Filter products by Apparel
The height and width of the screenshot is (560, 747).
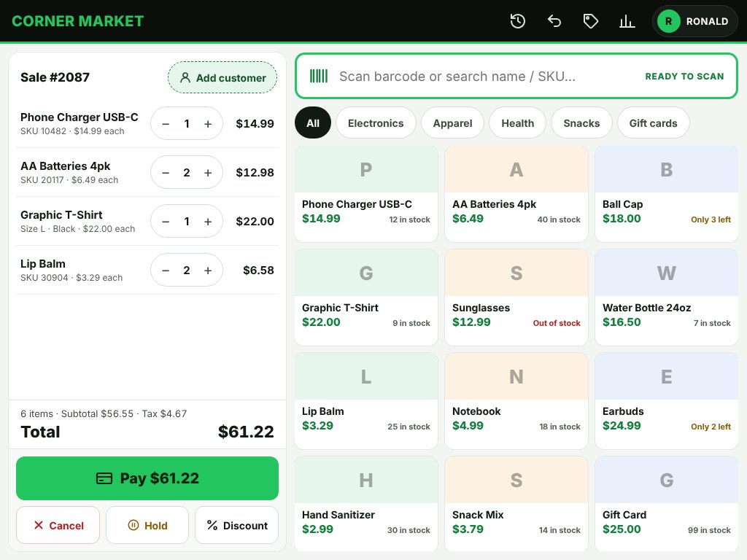pos(452,122)
